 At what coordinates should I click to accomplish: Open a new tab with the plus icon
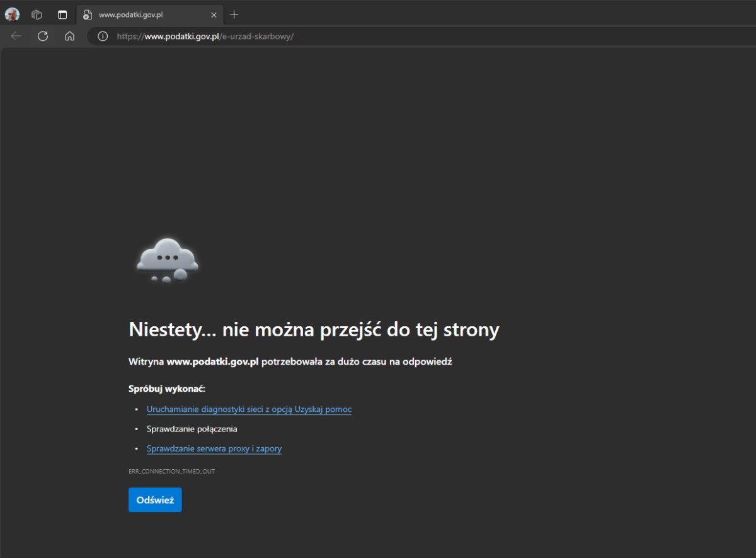click(234, 14)
